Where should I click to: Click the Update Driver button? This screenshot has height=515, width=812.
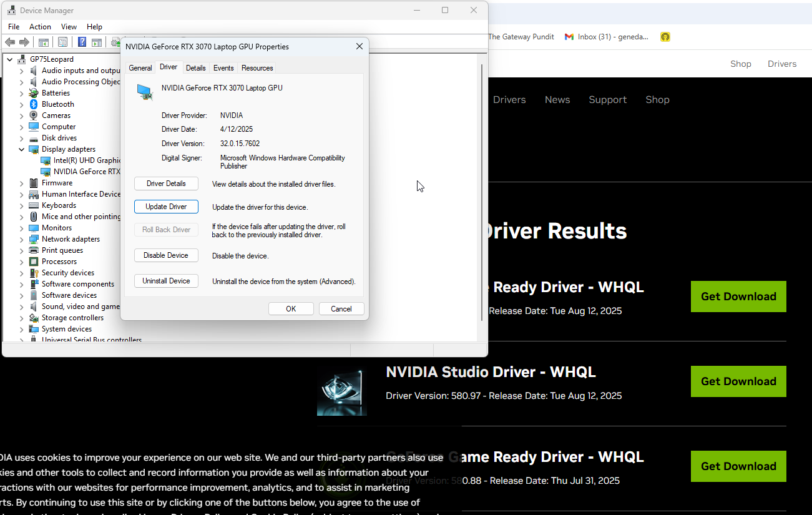(166, 207)
